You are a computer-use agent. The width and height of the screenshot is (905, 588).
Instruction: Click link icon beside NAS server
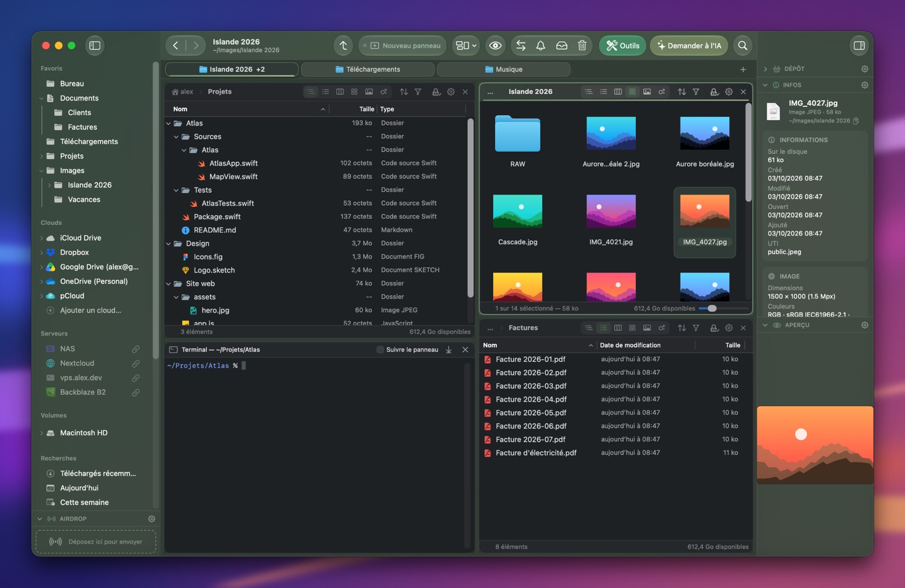point(136,349)
